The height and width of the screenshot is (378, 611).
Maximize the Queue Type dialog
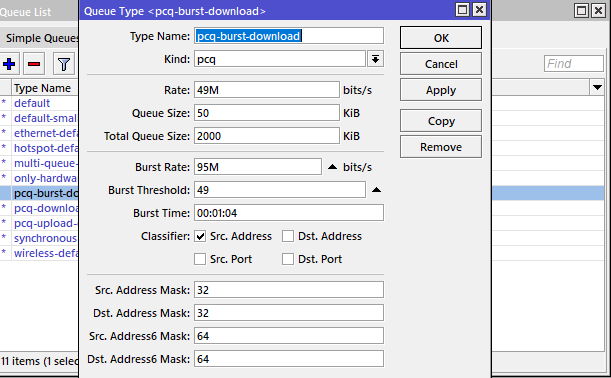[462, 10]
